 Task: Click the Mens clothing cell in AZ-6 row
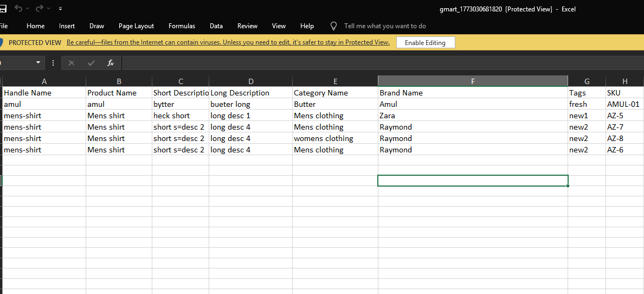pos(336,150)
